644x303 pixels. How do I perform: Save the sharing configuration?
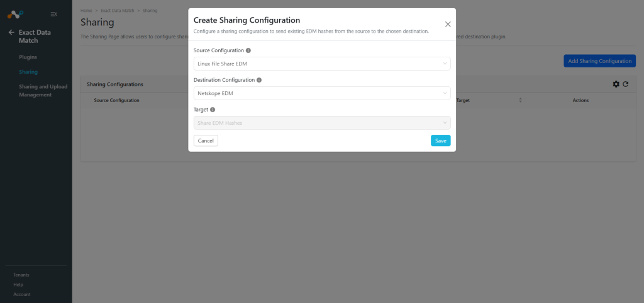pos(441,140)
